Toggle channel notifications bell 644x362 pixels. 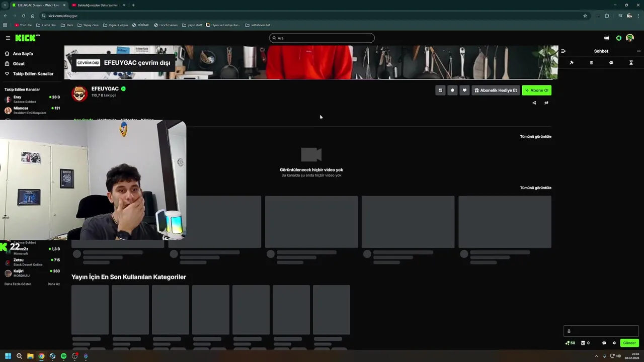click(452, 90)
